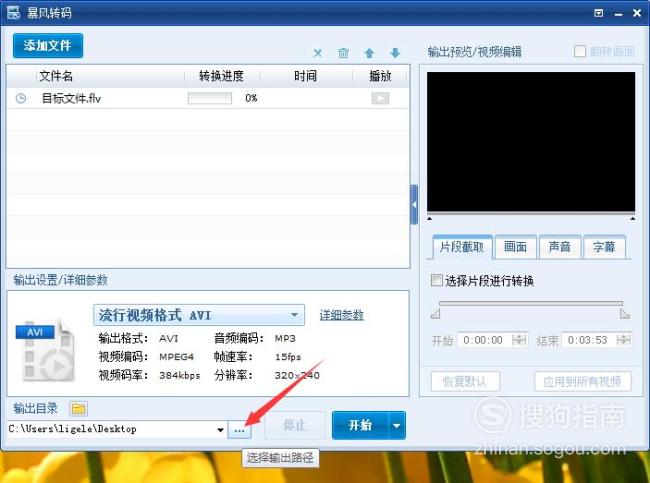Click the 时间 column header

[306, 76]
